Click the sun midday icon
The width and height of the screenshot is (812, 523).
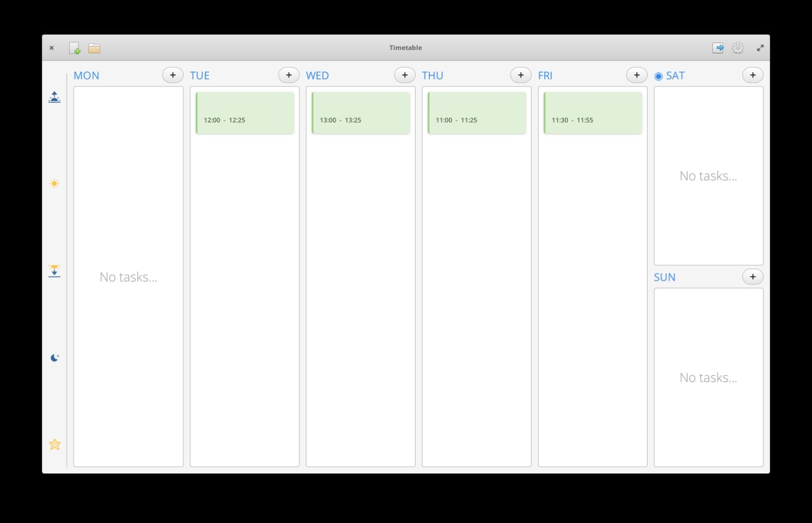click(x=55, y=183)
